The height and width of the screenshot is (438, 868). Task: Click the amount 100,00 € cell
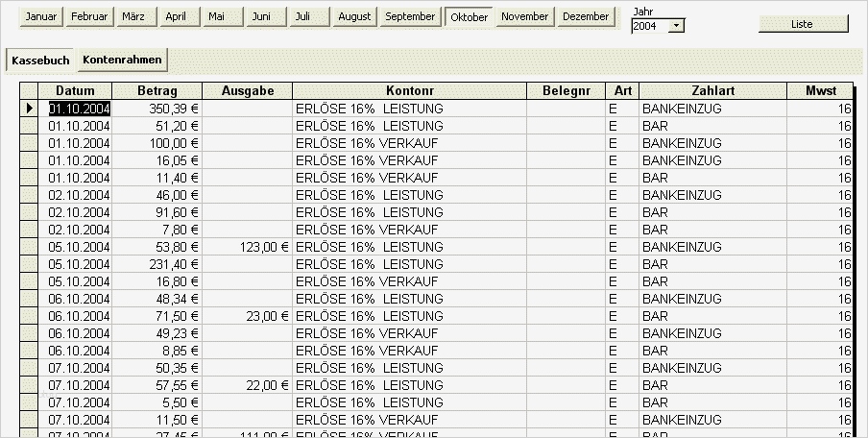pyautogui.click(x=157, y=143)
